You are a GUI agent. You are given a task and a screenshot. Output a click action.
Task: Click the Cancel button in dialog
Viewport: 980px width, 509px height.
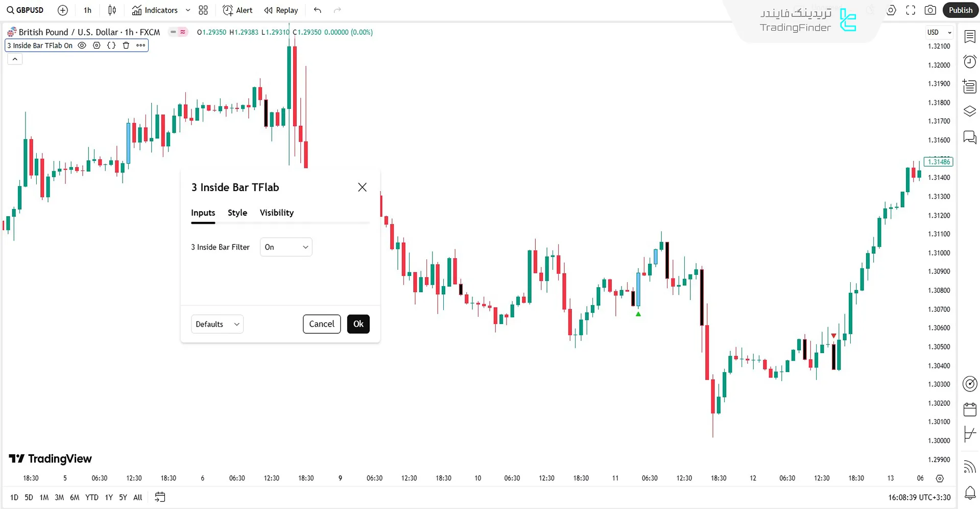click(322, 324)
